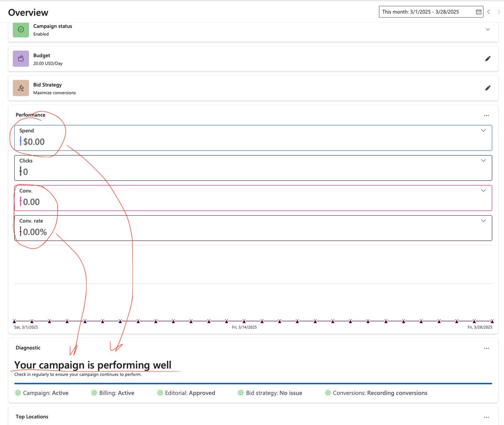Click the Maximize conversions bid strategy text

click(x=55, y=93)
